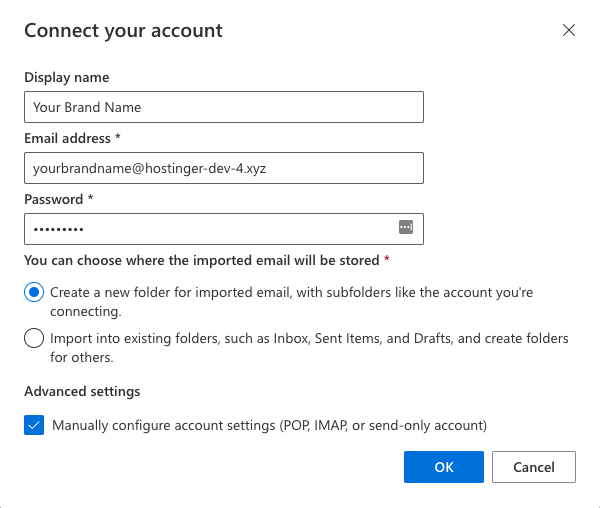Viewport: 600px width, 508px height.
Task: Click the Connect your account title
Action: pyautogui.click(x=123, y=31)
